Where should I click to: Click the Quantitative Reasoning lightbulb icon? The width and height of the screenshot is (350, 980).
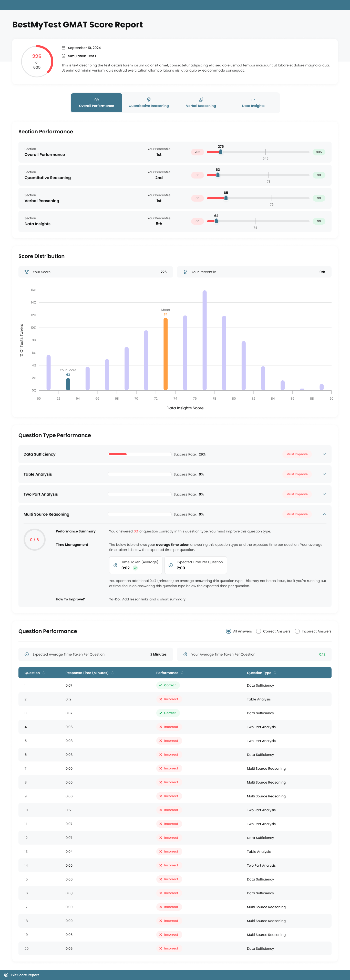(x=149, y=100)
